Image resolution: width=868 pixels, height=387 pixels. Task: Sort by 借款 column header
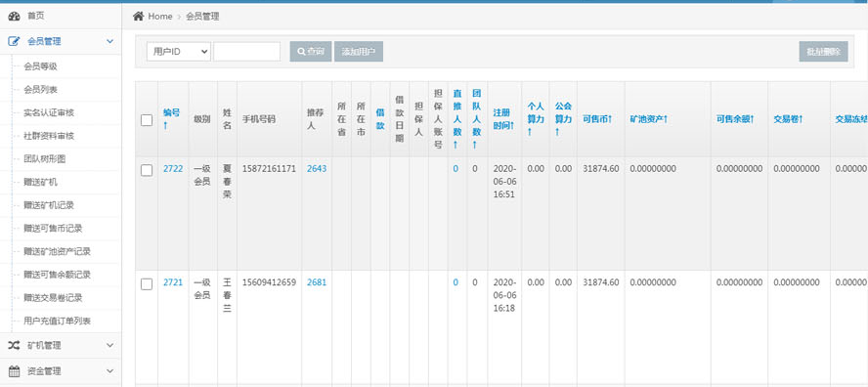(380, 119)
